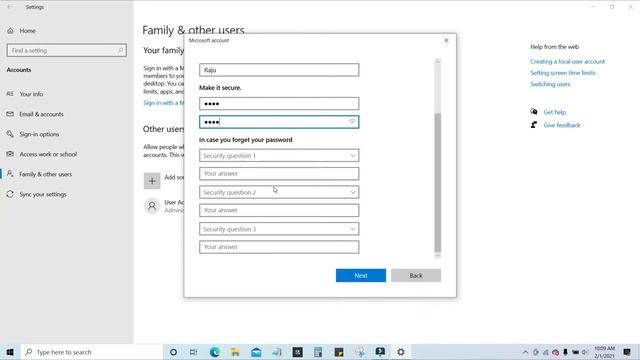The image size is (640, 360).
Task: Click the Home icon in the sidebar
Action: (x=10, y=31)
